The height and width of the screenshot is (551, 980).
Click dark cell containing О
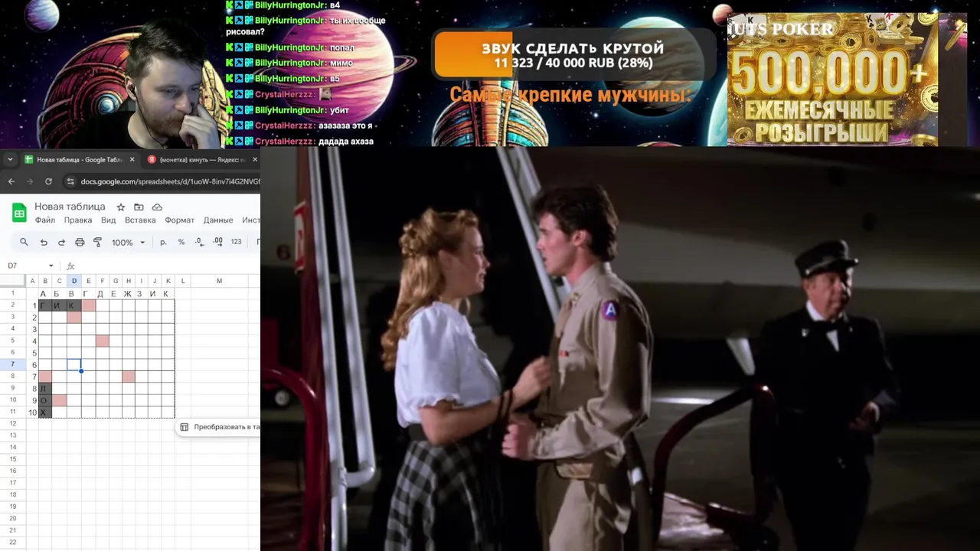coord(44,400)
